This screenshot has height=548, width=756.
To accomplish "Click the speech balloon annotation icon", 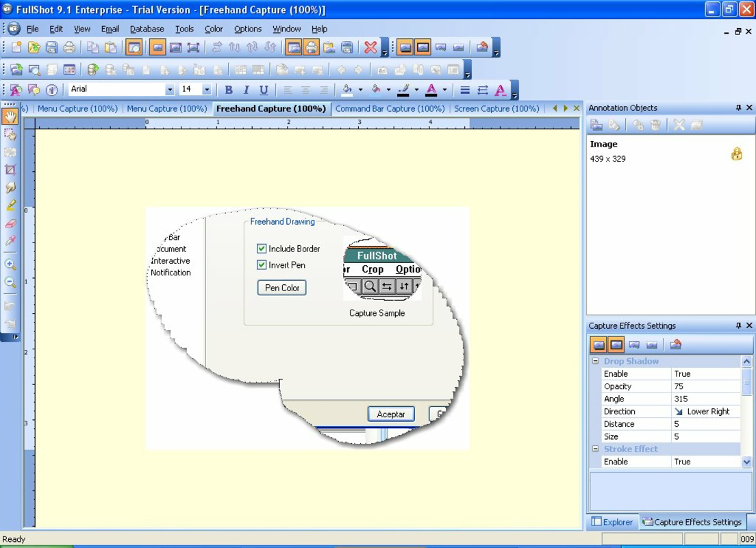I will coord(34,90).
